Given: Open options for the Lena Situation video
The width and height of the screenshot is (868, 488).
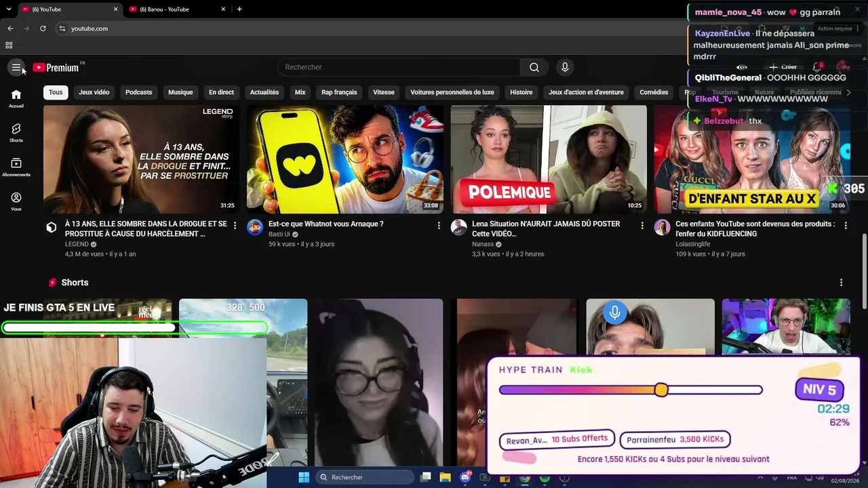Looking at the screenshot, I should tap(642, 225).
